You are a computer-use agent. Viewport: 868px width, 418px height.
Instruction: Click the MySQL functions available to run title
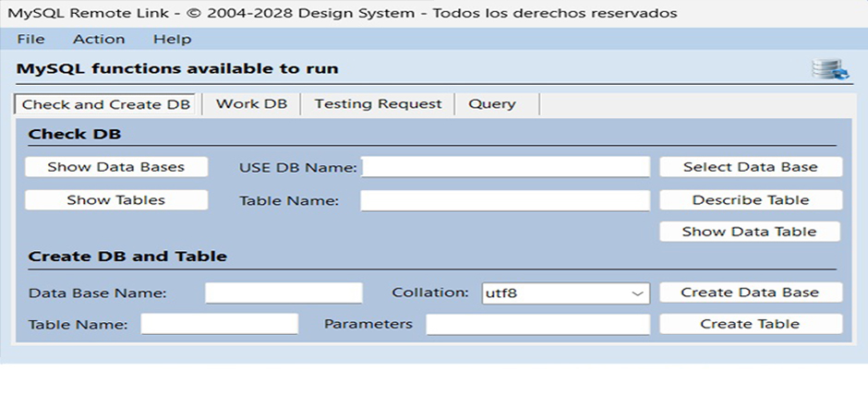click(x=177, y=69)
